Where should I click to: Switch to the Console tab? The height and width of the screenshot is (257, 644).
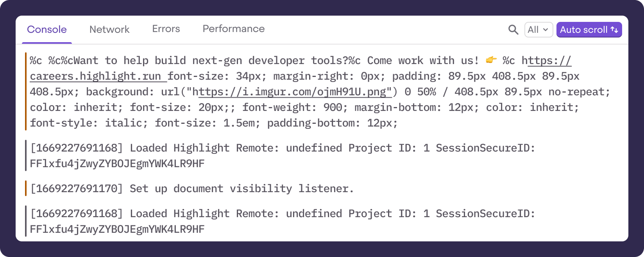tap(47, 30)
